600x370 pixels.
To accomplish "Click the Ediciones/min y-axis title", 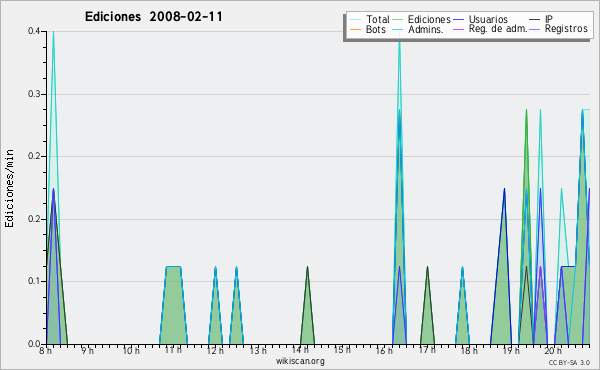I will pyautogui.click(x=9, y=188).
